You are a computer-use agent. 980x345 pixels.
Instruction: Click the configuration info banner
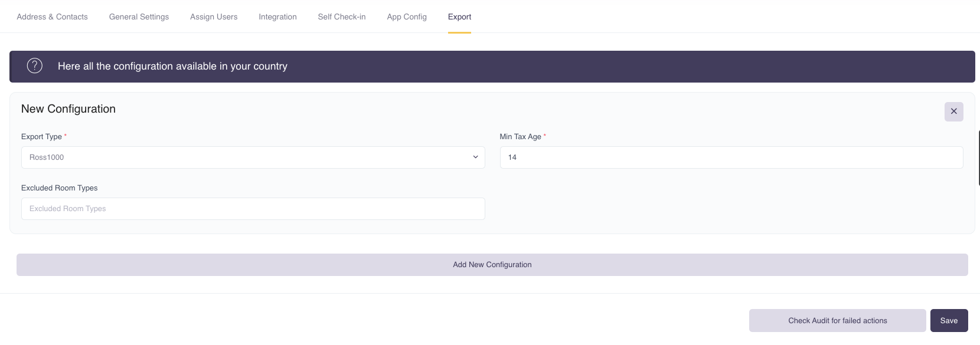pyautogui.click(x=492, y=67)
